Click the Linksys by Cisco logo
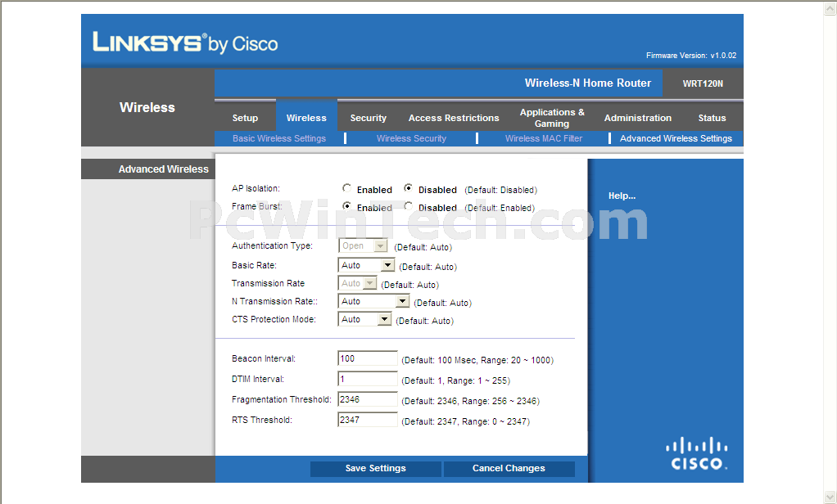The width and height of the screenshot is (837, 504). click(185, 43)
